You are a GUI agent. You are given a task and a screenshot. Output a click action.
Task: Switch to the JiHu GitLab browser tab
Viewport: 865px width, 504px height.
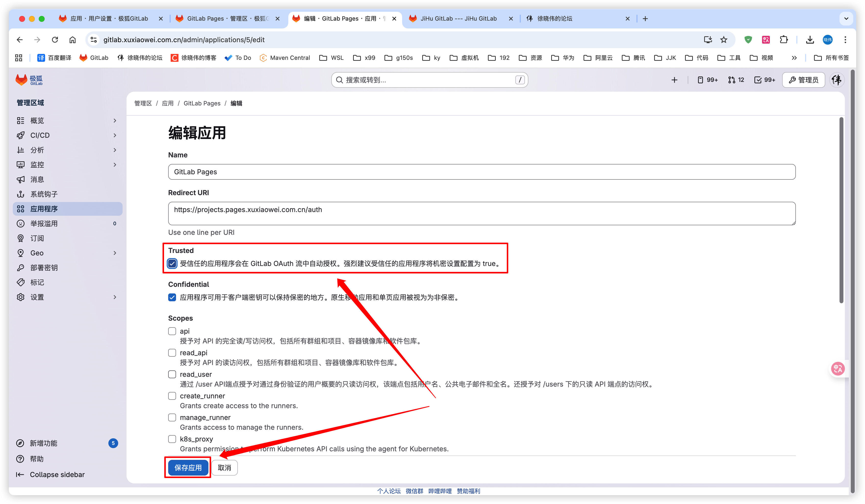pyautogui.click(x=458, y=19)
